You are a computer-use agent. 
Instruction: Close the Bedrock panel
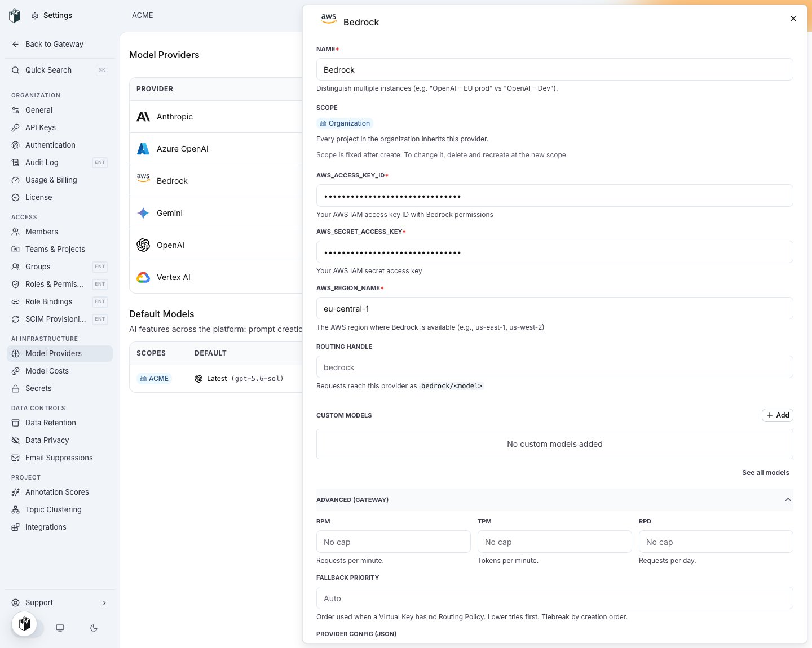(793, 19)
